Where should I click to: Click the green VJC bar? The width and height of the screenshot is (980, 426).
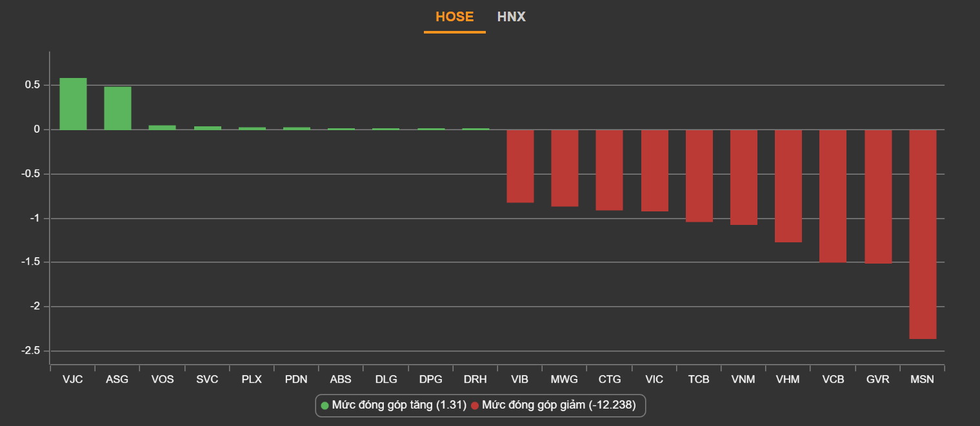(x=73, y=104)
